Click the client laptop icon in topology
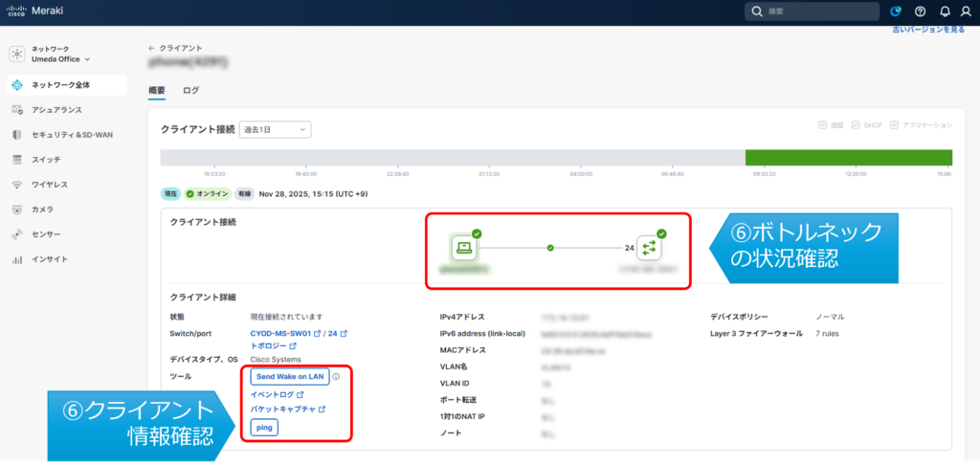980x465 pixels. tap(464, 248)
